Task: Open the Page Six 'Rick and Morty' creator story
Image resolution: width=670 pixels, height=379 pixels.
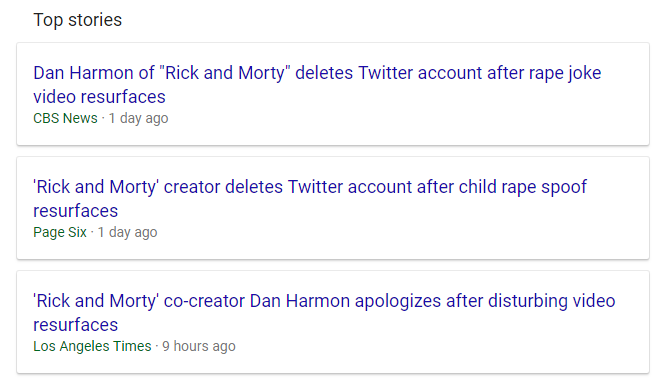Action: [310, 199]
